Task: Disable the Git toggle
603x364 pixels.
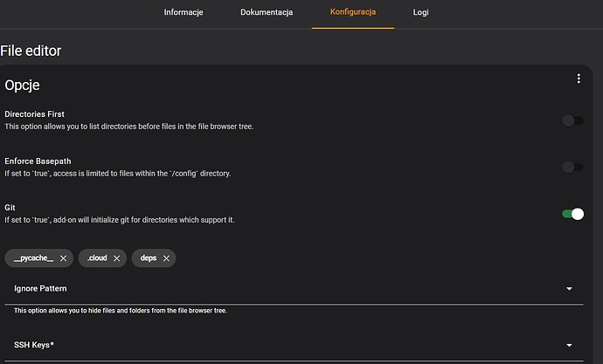Action: [x=572, y=214]
